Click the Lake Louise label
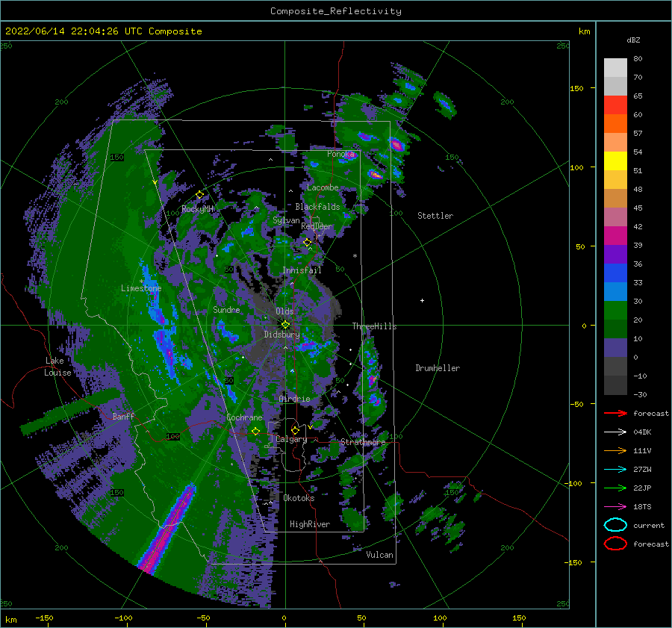Viewport: 672px width, 628px height. click(57, 367)
